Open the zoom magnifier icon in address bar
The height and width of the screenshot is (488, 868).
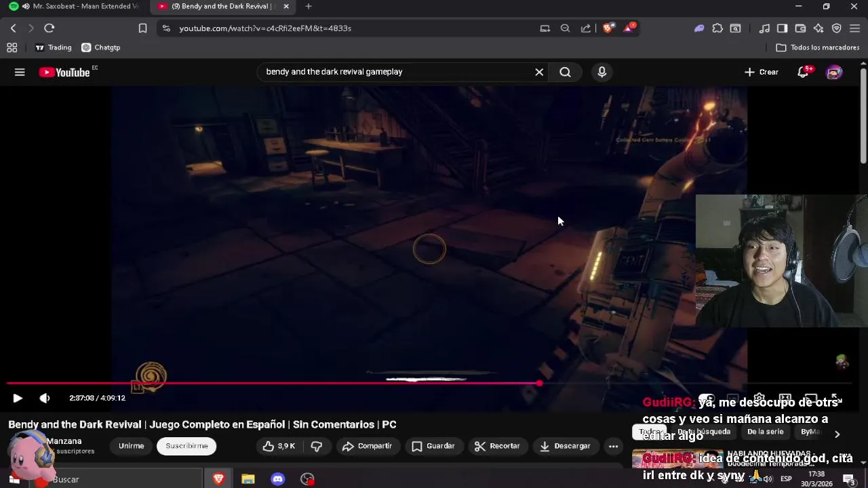(x=565, y=28)
